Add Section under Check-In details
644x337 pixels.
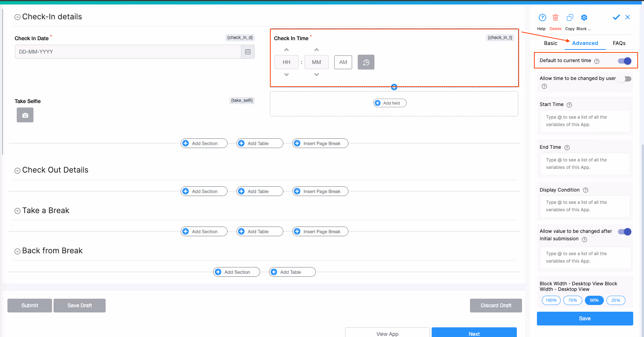coord(204,143)
